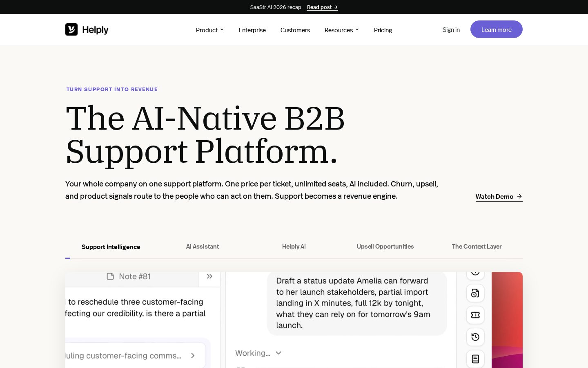588x368 pixels.
Task: Click the Draft a status update message bubble
Action: coord(357,303)
